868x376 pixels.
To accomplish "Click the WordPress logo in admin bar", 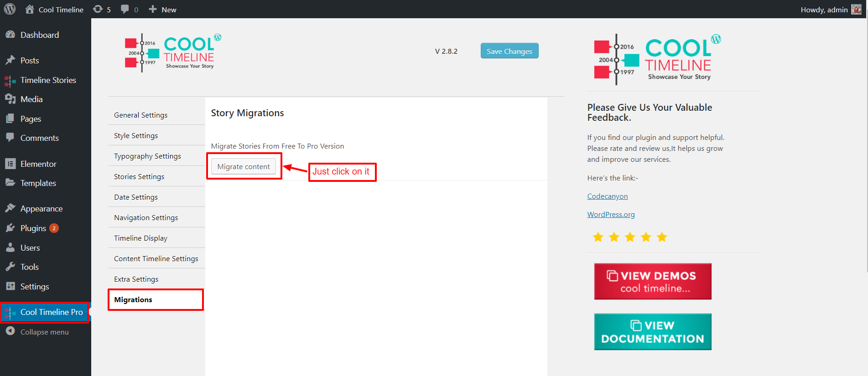I will click(x=10, y=9).
